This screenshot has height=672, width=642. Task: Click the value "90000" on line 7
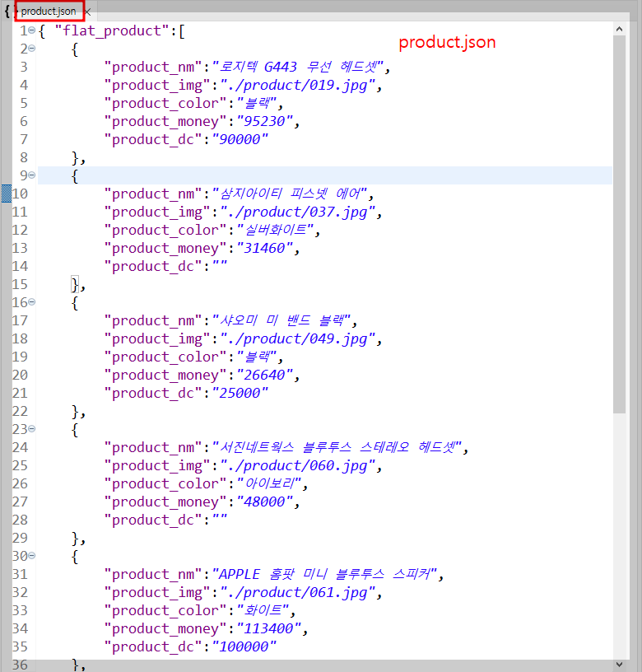click(x=240, y=140)
